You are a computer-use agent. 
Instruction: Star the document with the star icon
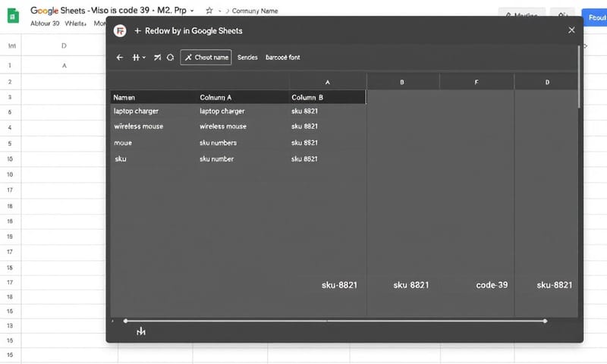209,11
